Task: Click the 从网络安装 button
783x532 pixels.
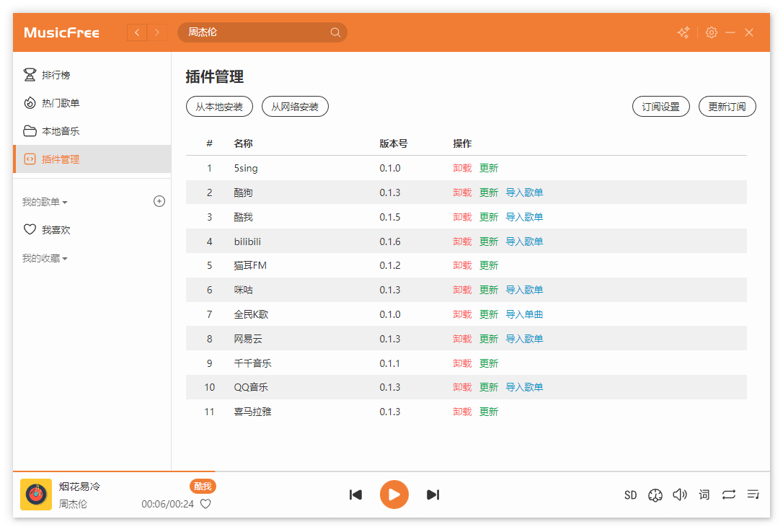Action: pyautogui.click(x=295, y=107)
